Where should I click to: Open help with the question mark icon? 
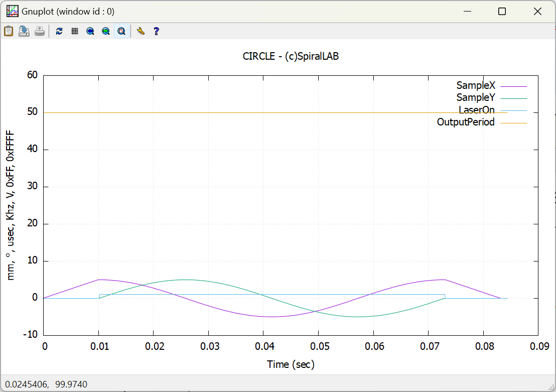(157, 31)
